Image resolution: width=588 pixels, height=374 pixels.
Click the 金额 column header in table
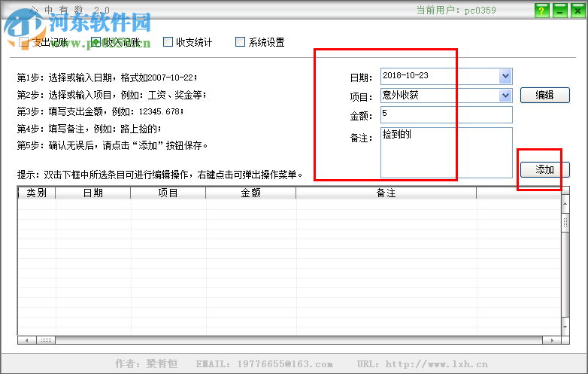[x=250, y=193]
